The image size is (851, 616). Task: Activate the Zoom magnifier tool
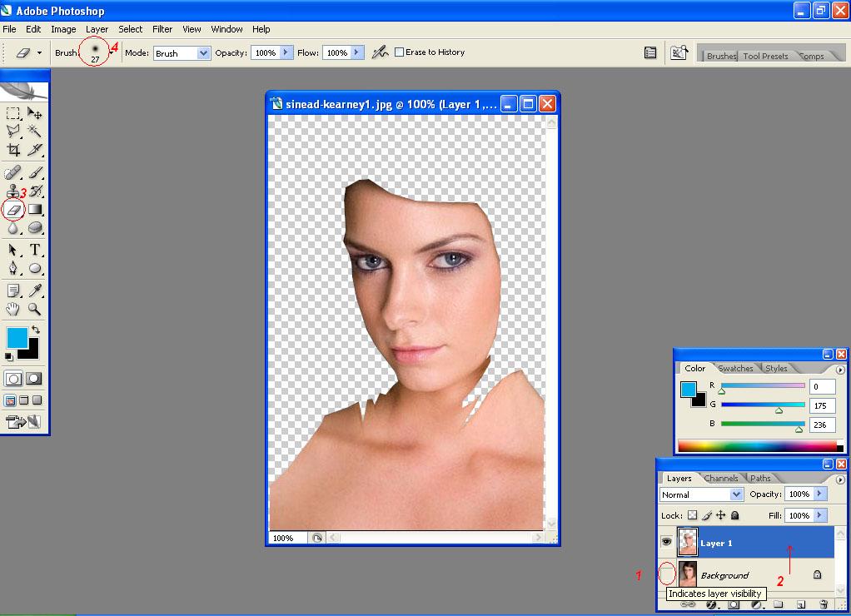35,309
